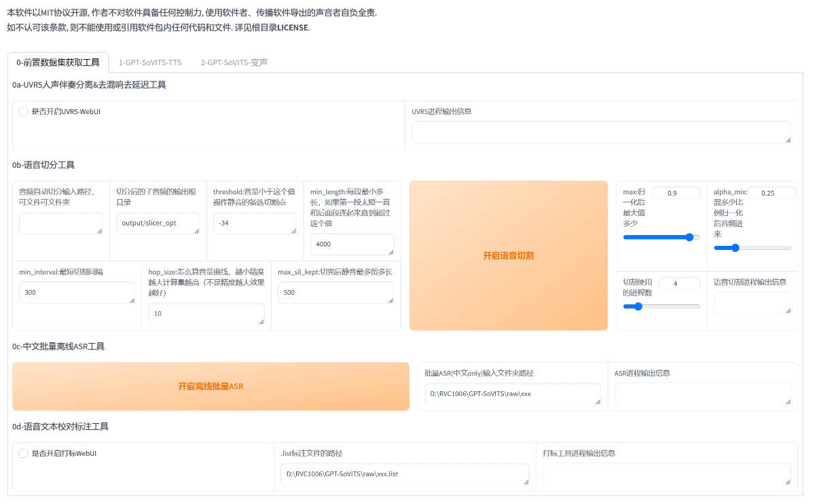Click the alpha_mix slider track
This screenshot has width=817, height=504.
[x=752, y=248]
